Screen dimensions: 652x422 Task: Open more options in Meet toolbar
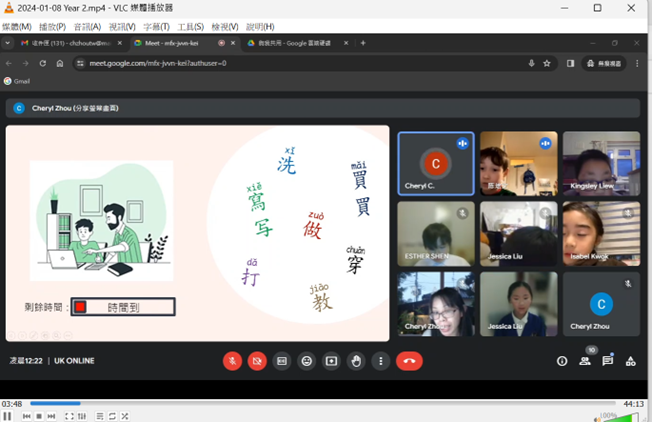(381, 361)
